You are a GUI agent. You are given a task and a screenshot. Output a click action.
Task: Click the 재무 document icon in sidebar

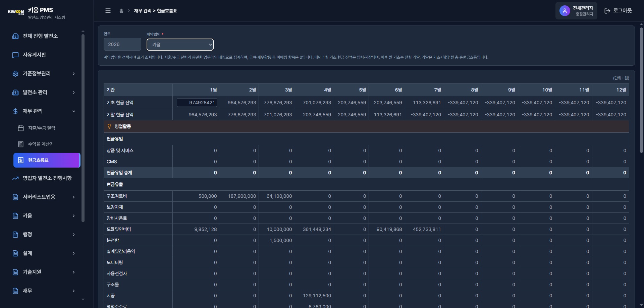15,291
